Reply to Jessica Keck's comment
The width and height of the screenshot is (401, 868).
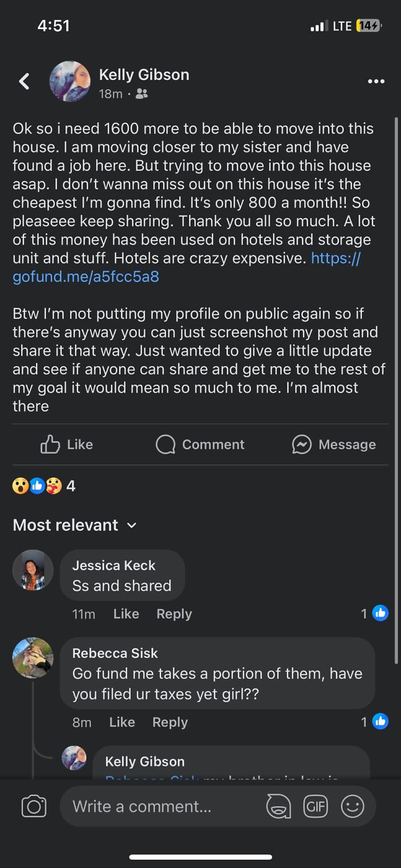(174, 614)
